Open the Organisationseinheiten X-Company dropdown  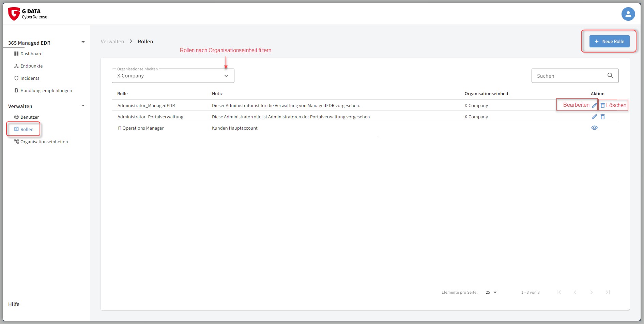click(173, 76)
